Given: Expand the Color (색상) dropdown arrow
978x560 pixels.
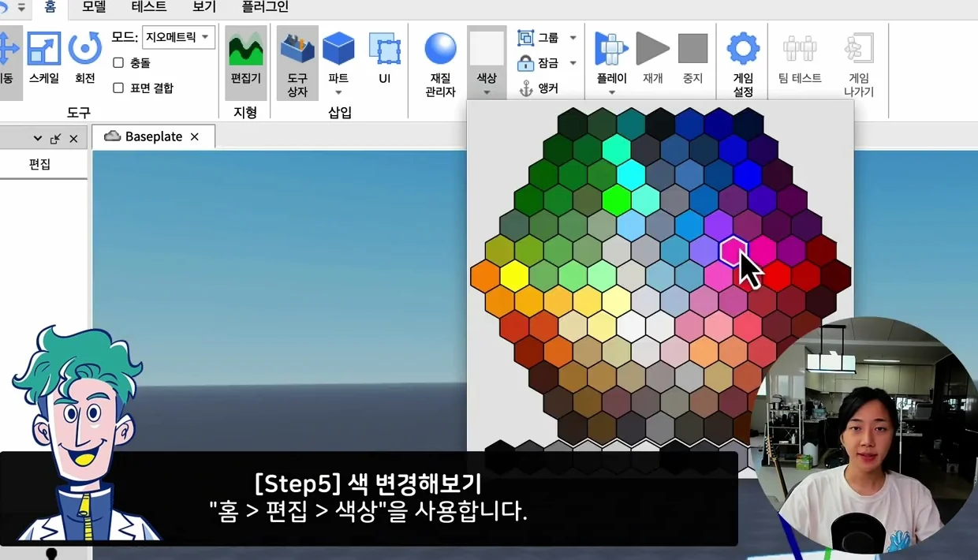Looking at the screenshot, I should point(487,92).
